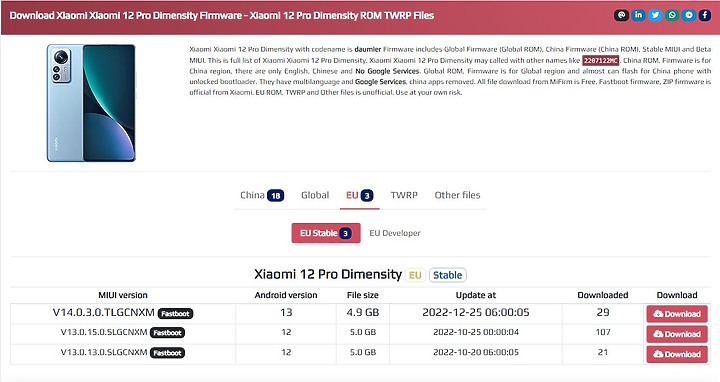Click version text V13.0.13.0.SLGCNXM
Viewport: 720px width, 382px height.
pos(104,352)
